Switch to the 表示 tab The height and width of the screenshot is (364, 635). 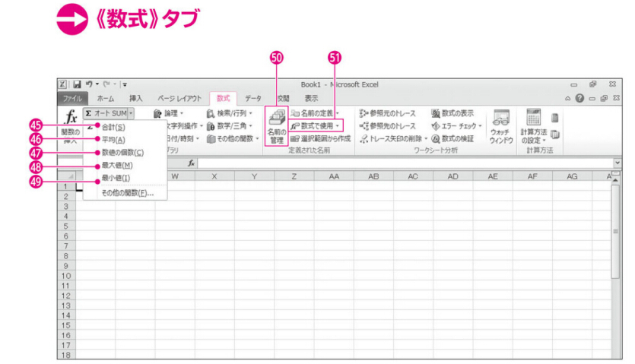point(311,98)
